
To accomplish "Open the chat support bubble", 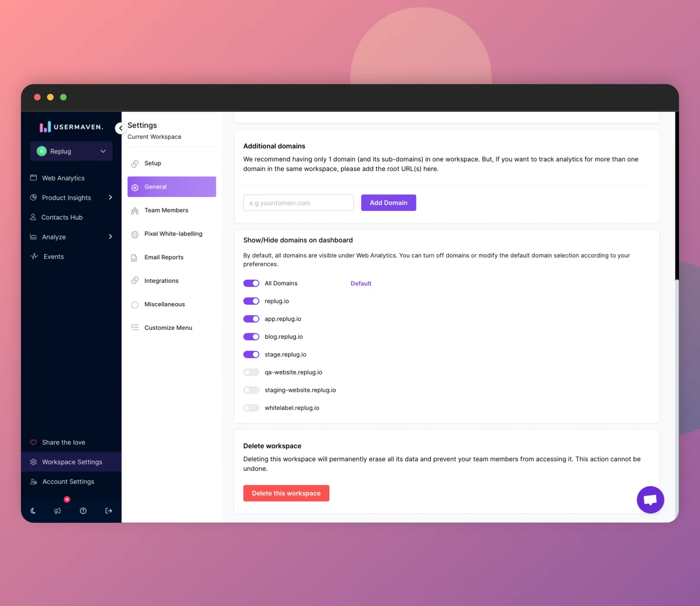I will tap(650, 500).
